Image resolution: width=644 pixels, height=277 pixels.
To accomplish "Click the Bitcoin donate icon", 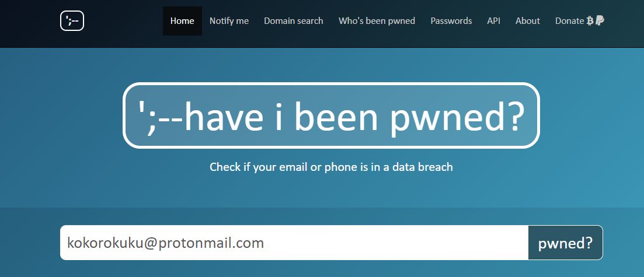I will 590,20.
